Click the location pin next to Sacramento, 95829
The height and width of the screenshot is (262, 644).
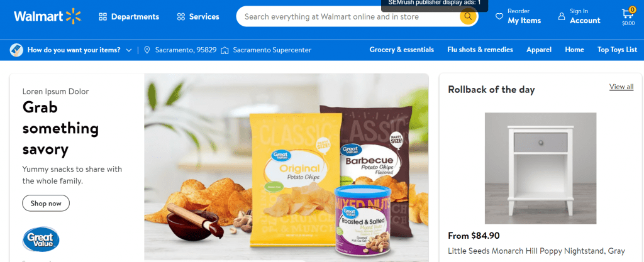pos(147,50)
